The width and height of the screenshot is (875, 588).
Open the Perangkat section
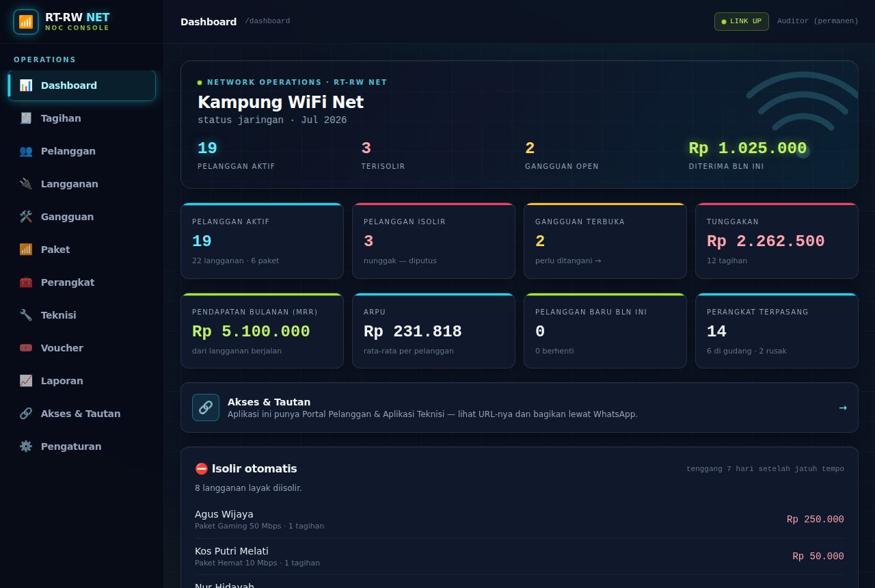click(82, 282)
